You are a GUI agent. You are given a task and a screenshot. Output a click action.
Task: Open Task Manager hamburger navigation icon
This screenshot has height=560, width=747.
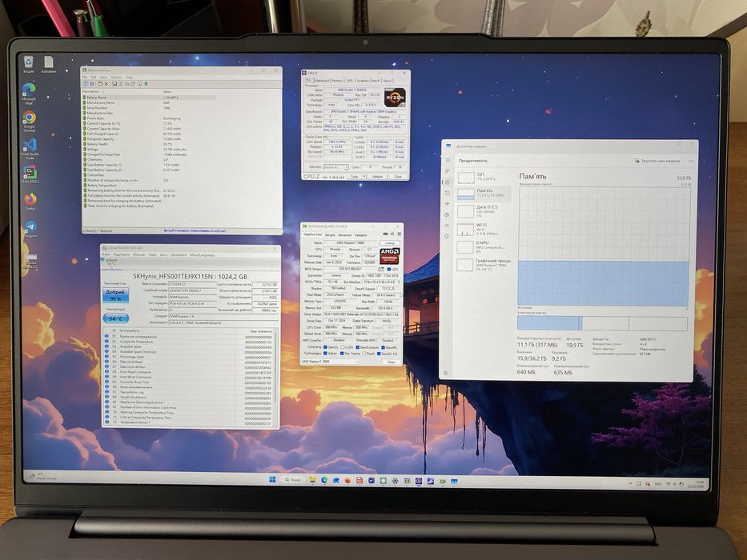[x=448, y=160]
